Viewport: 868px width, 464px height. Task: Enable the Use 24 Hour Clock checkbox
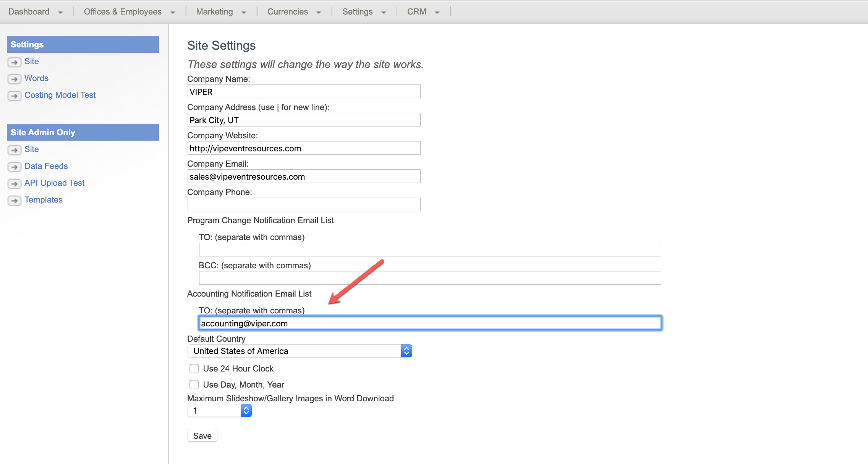(x=194, y=368)
